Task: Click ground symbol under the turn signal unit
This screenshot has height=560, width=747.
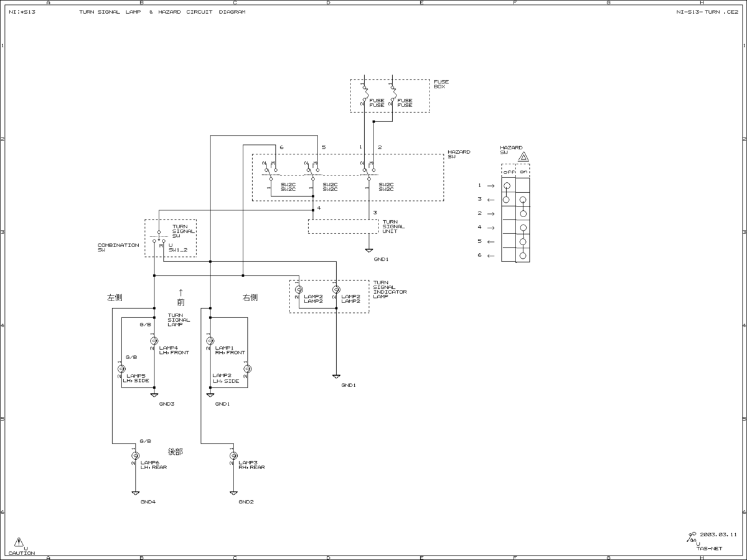Action: (x=369, y=250)
